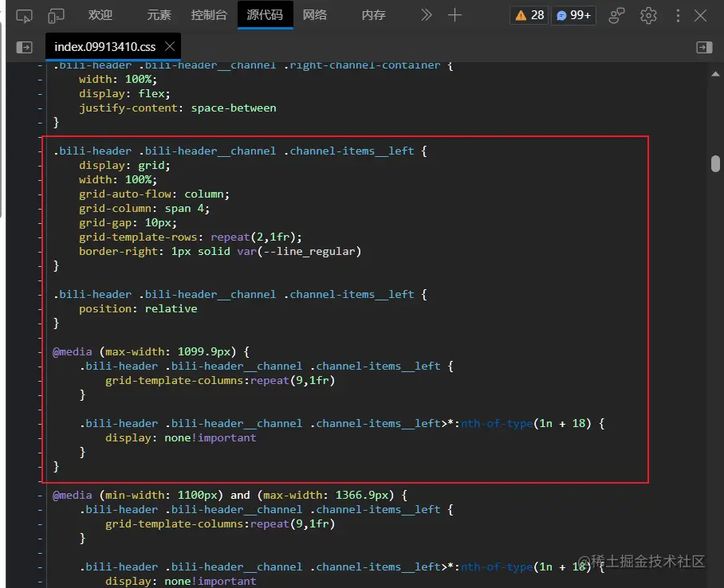Click 'grid-template-rows: repeat(2,1fr);' line
Viewport: 724px width, 588px height.
(191, 237)
